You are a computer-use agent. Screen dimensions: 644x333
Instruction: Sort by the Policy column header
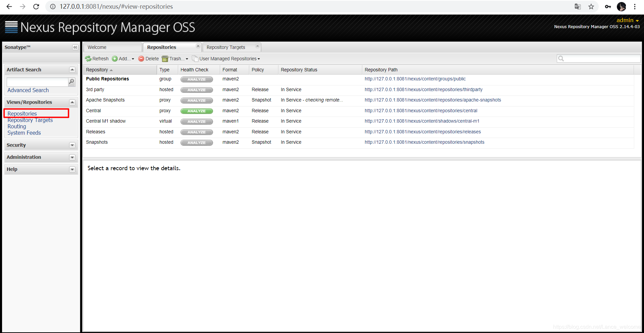point(264,70)
